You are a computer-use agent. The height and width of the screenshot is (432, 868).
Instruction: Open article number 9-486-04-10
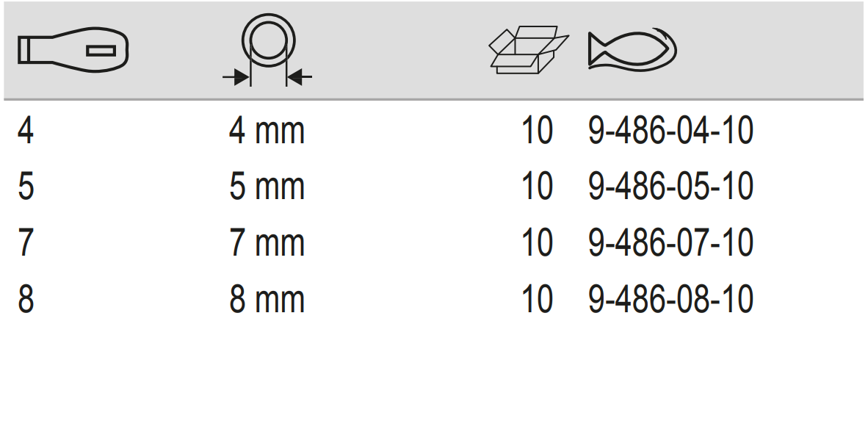(670, 132)
